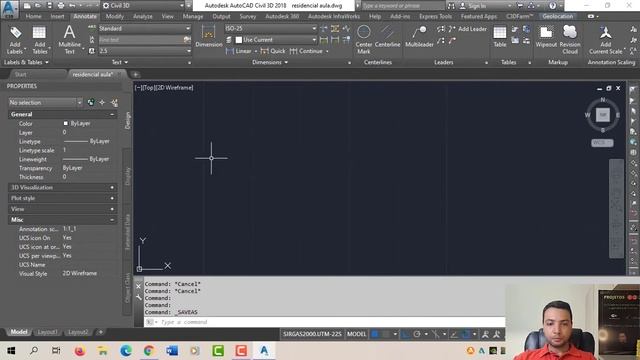Click the SIRGAS2000.UTM-22S coordinate system button
This screenshot has height=360, width=640.
pyautogui.click(x=312, y=334)
